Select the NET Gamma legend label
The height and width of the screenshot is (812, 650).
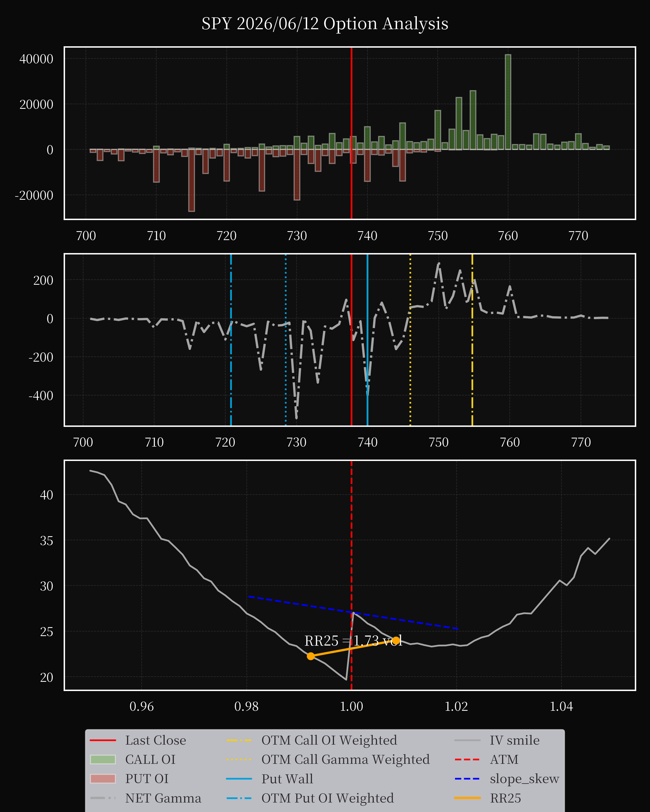click(163, 798)
